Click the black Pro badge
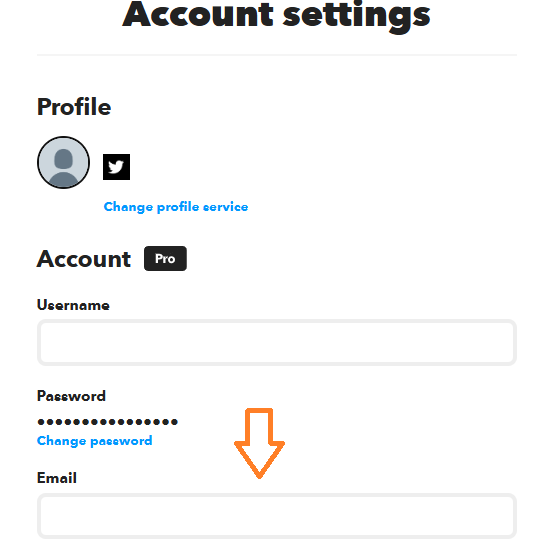This screenshot has width=553, height=555. (165, 258)
